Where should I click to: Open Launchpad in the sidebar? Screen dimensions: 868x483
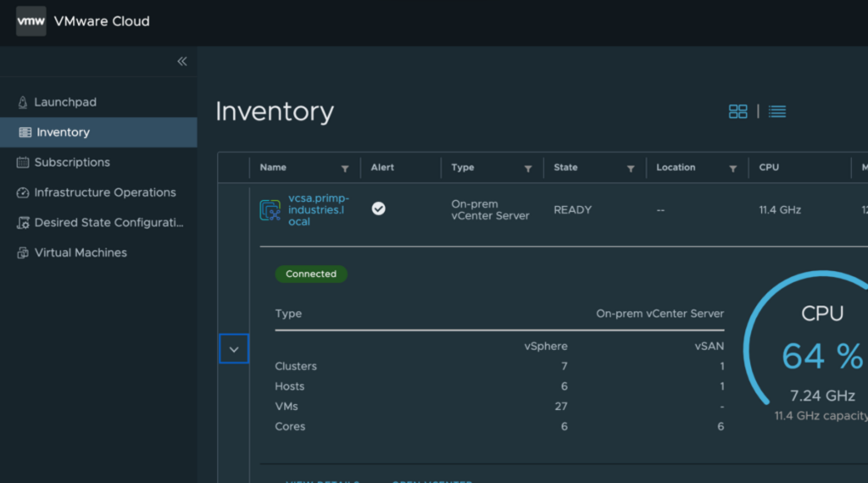(x=98, y=103)
